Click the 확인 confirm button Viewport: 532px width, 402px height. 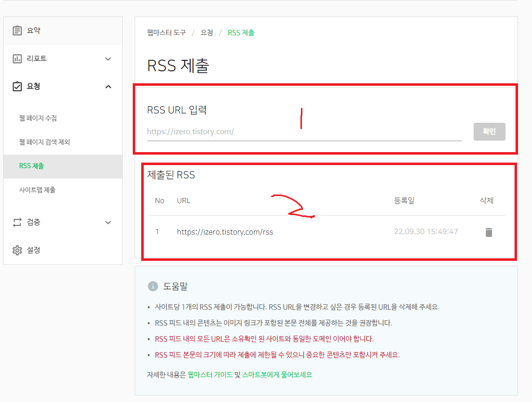click(489, 132)
